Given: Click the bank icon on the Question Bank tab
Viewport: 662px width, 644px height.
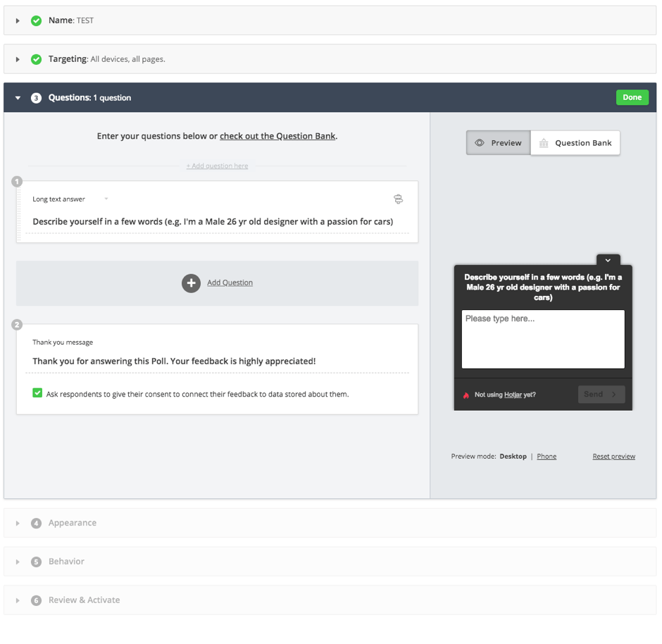Looking at the screenshot, I should tap(544, 143).
